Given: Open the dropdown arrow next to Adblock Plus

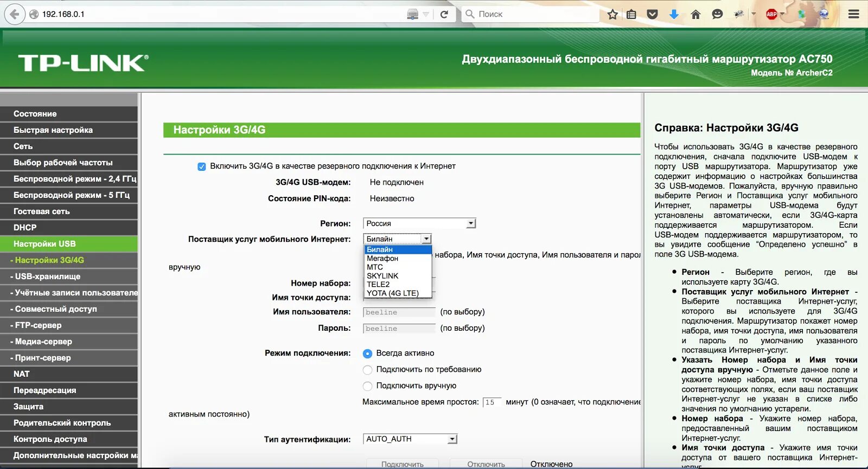Looking at the screenshot, I should pos(782,14).
